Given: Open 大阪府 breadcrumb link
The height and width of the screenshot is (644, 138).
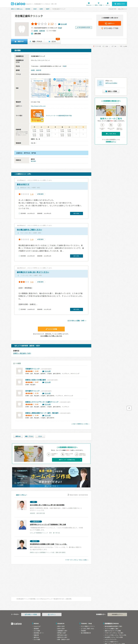Looking at the screenshot, I should pos(35,9).
